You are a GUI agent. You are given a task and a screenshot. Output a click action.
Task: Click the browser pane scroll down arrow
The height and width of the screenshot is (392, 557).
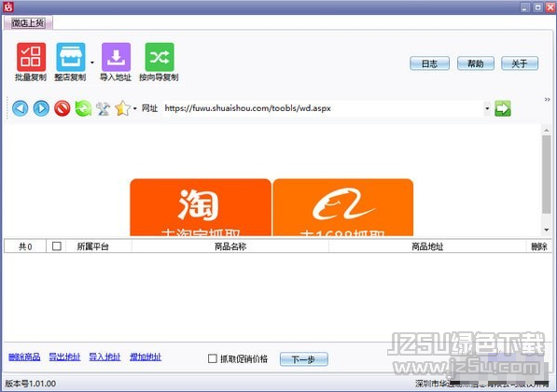tap(547, 230)
